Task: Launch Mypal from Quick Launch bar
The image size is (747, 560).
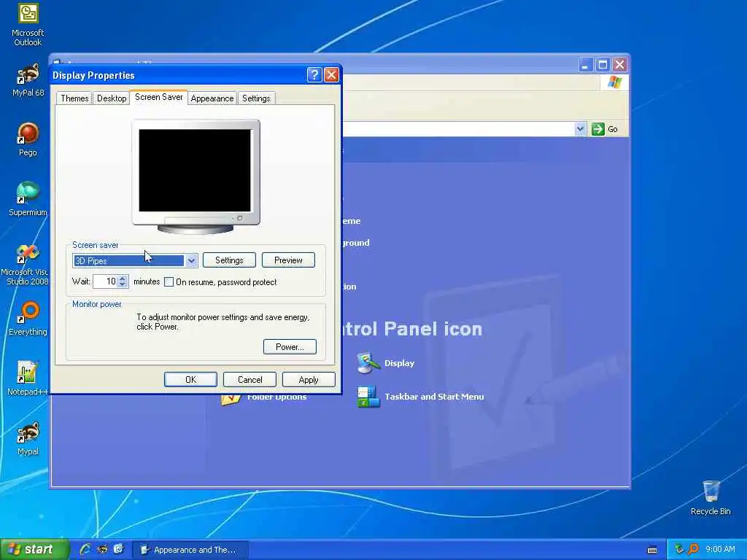Action: tap(102, 549)
